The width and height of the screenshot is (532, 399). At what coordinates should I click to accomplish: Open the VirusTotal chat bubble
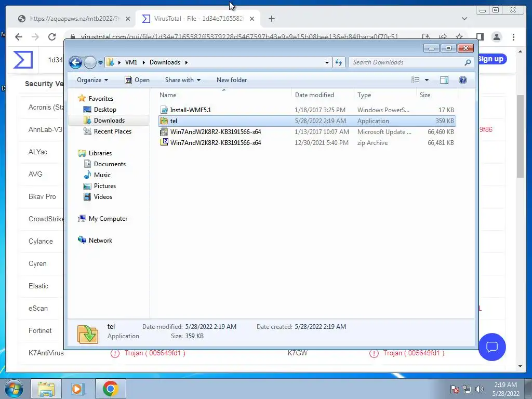coord(492,347)
